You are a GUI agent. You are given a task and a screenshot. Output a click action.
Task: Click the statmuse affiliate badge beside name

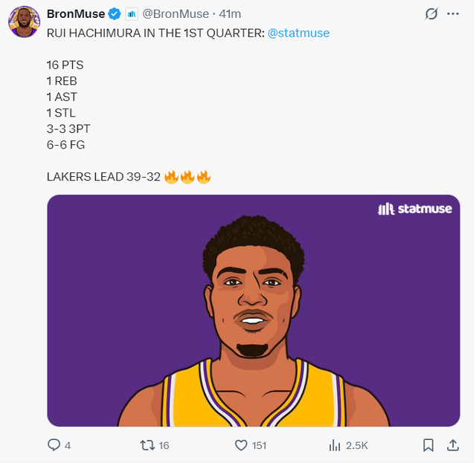coord(131,14)
